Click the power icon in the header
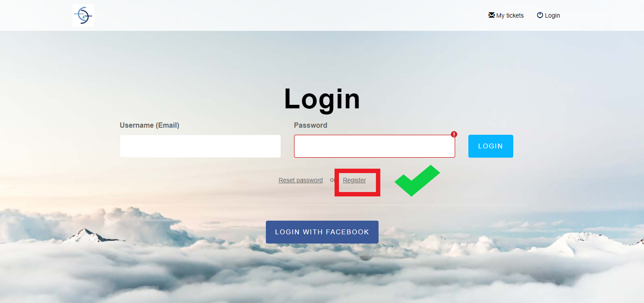The height and width of the screenshot is (303, 644). (x=540, y=15)
